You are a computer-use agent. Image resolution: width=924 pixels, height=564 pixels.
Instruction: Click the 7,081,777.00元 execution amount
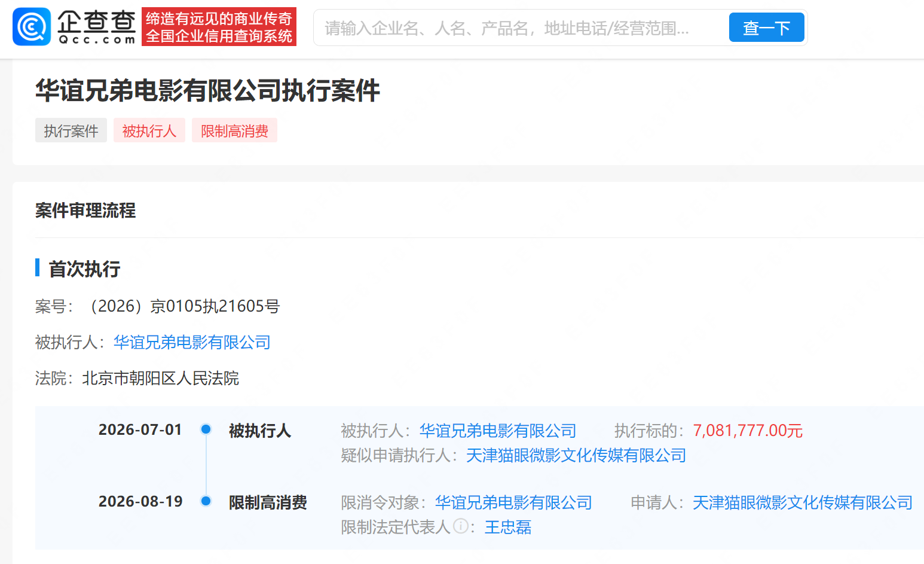point(748,431)
